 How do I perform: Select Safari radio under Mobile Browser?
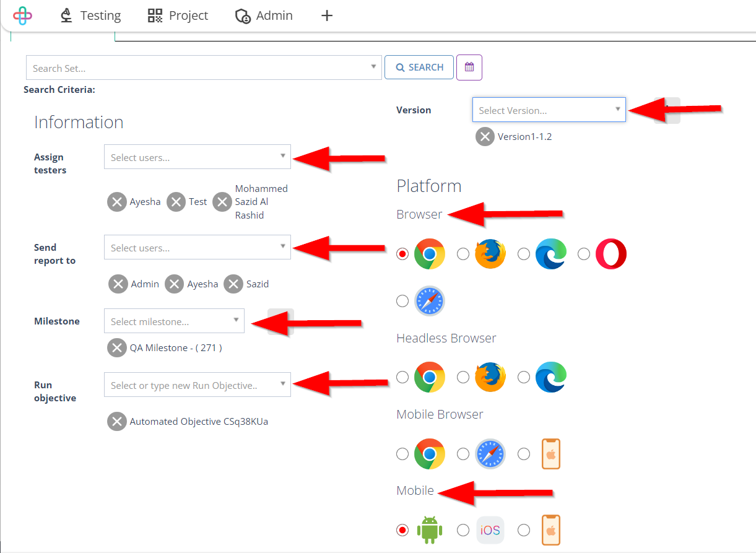click(463, 454)
